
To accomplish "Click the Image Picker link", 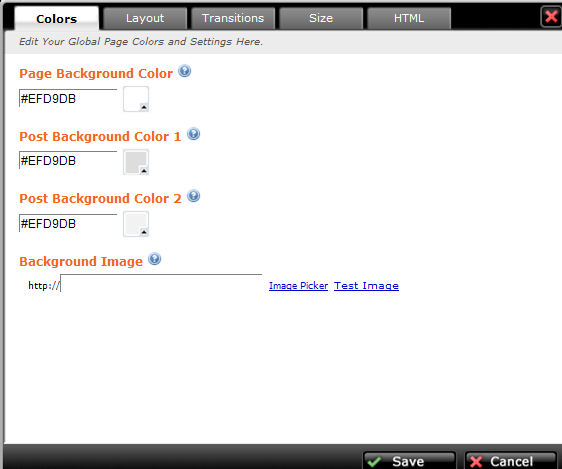I will pos(298,286).
